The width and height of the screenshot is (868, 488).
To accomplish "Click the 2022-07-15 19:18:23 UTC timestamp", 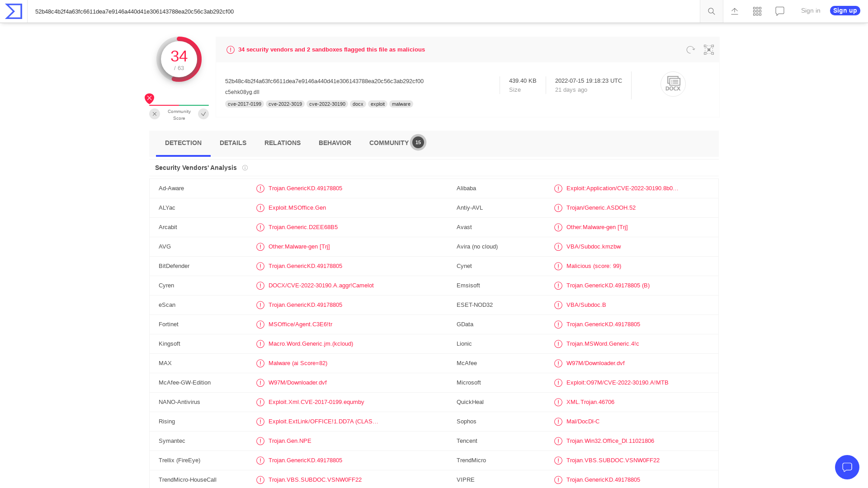I will [x=589, y=81].
